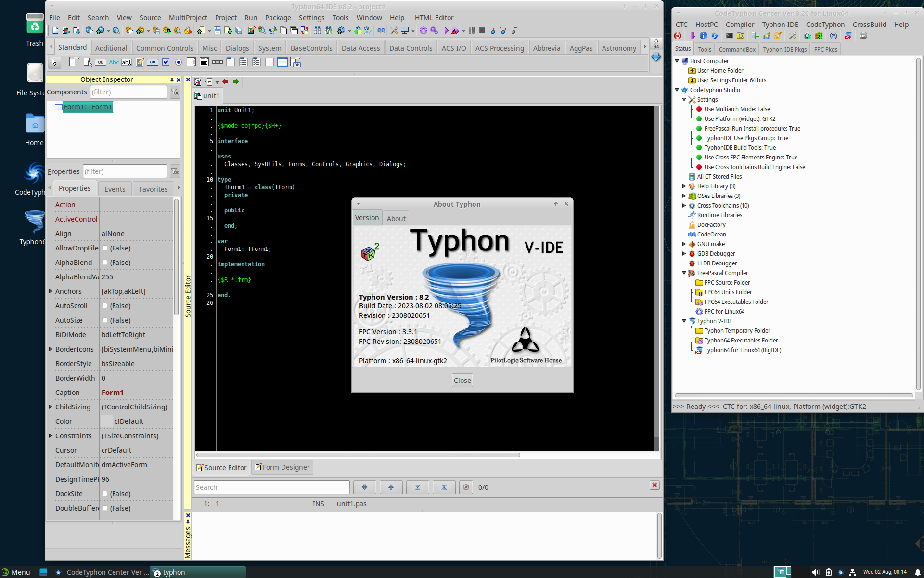This screenshot has width=924, height=578.
Task: Switch to the Events tab in Object Inspector
Action: click(115, 189)
